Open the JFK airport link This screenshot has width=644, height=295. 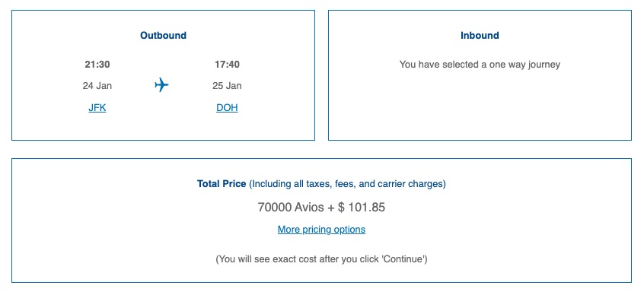pos(97,108)
